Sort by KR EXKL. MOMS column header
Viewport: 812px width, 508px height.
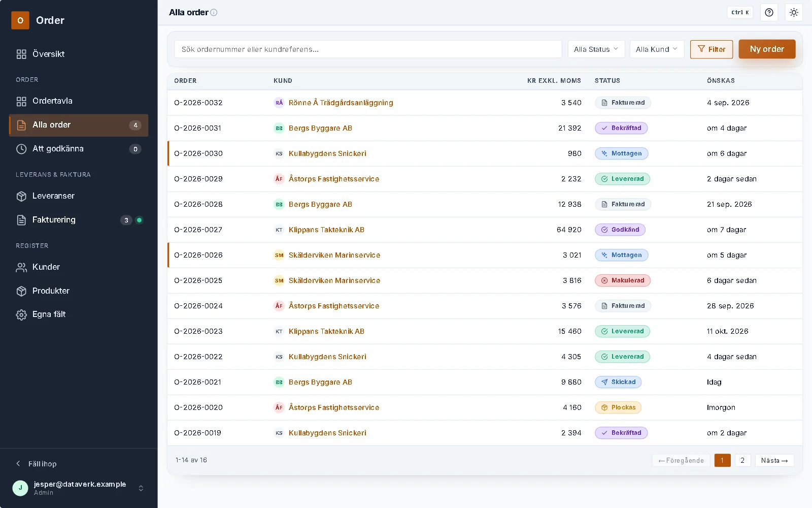554,81
